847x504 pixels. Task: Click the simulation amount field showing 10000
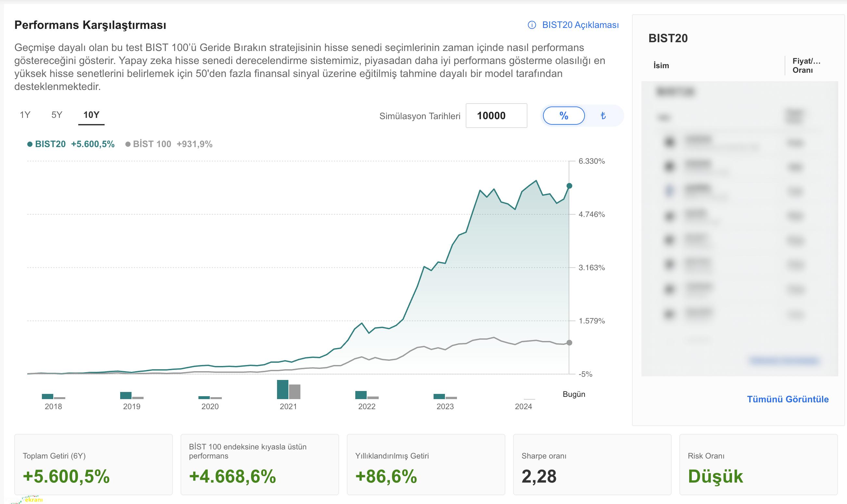tap(496, 116)
